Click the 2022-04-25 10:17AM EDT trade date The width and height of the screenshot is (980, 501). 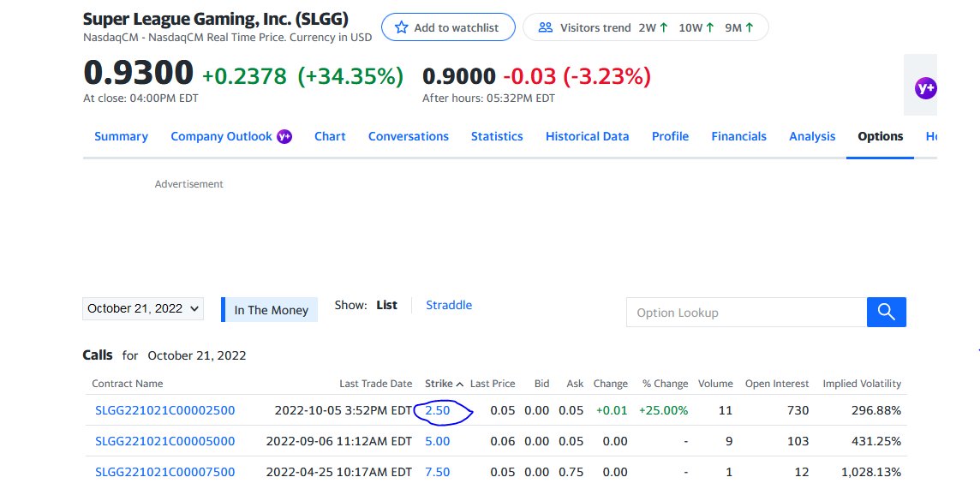tap(339, 472)
